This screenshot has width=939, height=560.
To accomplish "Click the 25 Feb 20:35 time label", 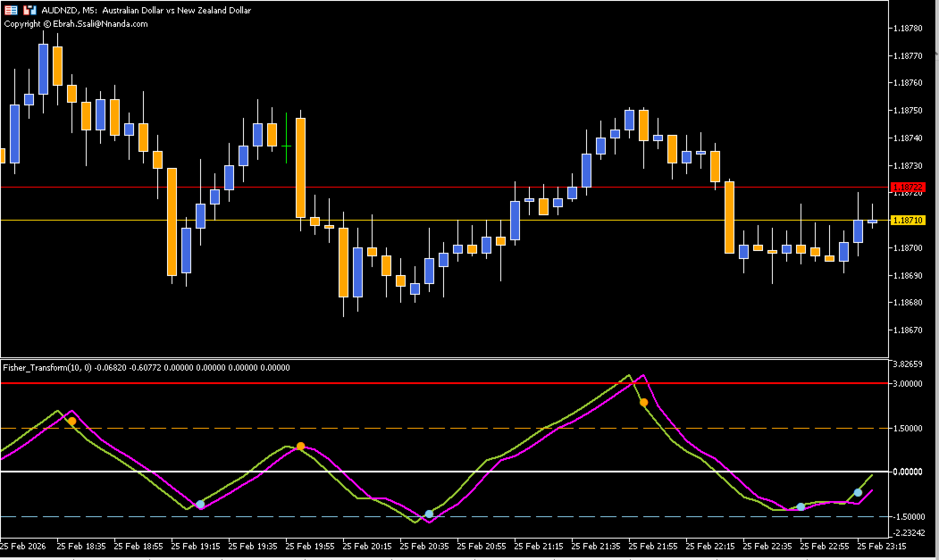I will (424, 547).
